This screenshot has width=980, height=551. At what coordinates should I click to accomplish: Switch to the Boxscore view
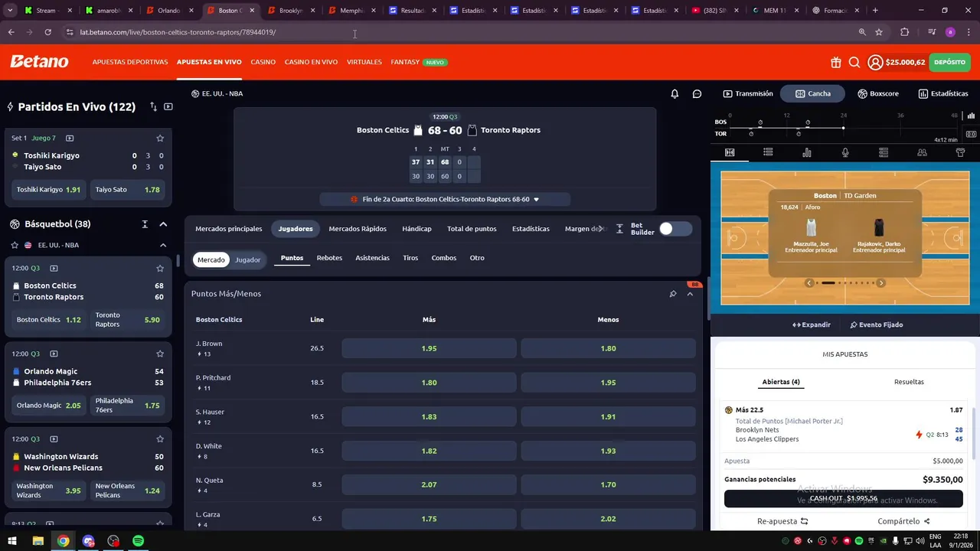pos(878,93)
